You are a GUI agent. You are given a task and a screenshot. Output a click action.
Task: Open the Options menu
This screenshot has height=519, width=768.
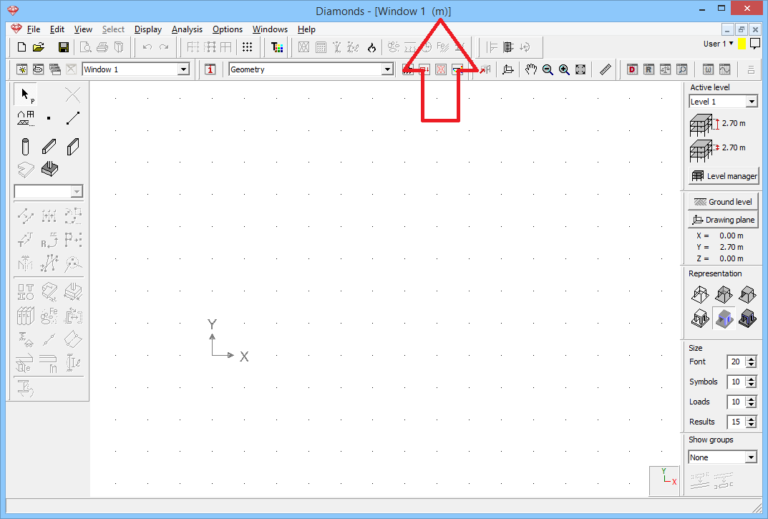click(227, 29)
